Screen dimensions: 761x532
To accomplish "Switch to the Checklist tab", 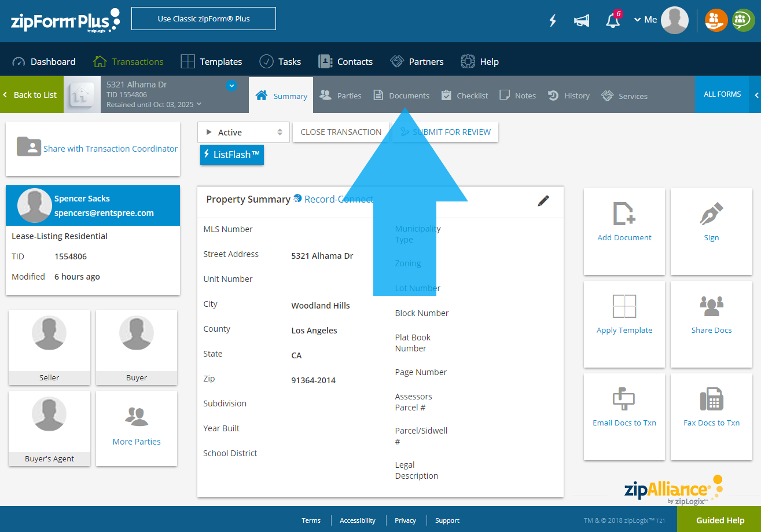I will (465, 96).
